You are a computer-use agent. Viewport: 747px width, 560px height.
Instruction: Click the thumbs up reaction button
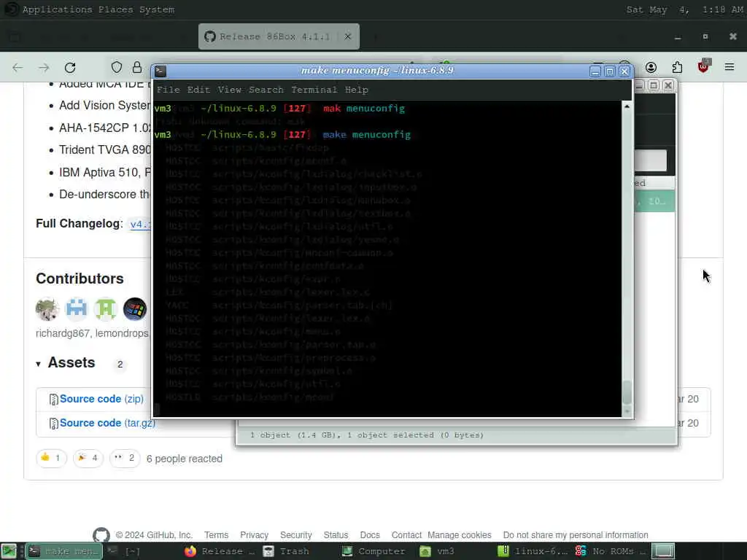pyautogui.click(x=51, y=458)
